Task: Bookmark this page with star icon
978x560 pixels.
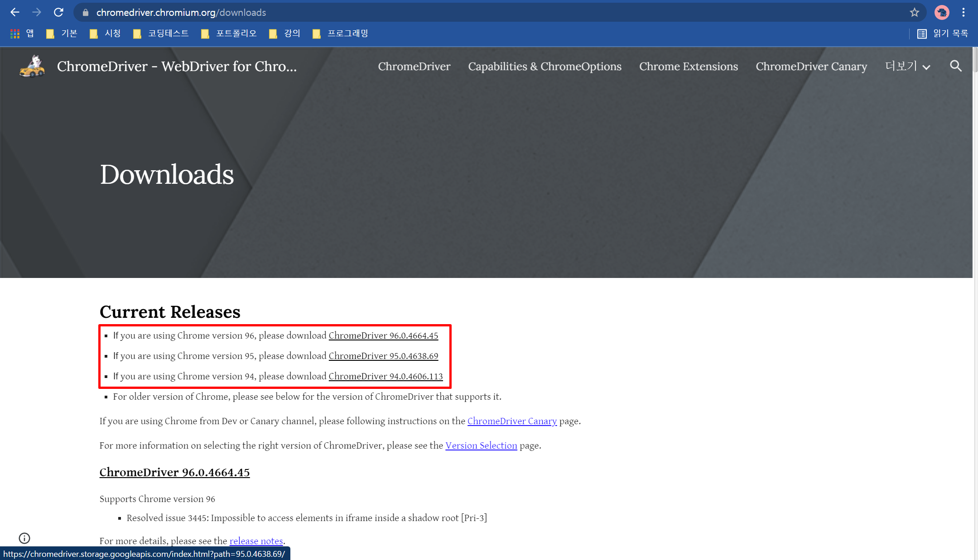Action: click(x=914, y=12)
